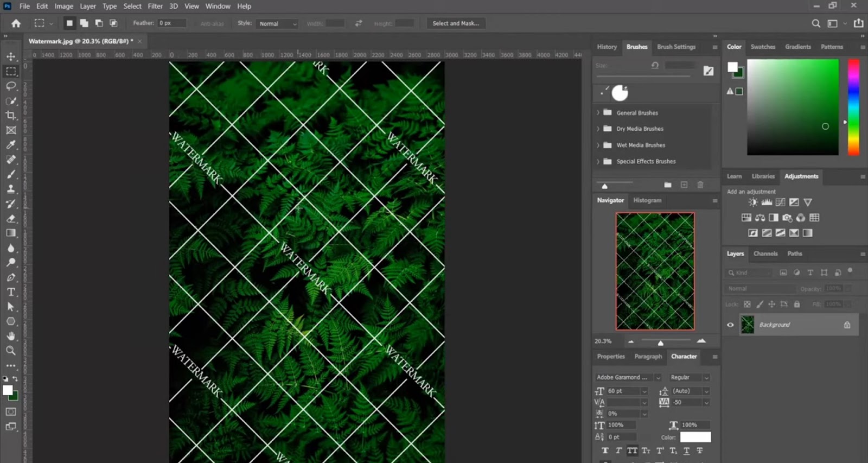
Task: Select the Pen tool
Action: tap(11, 277)
